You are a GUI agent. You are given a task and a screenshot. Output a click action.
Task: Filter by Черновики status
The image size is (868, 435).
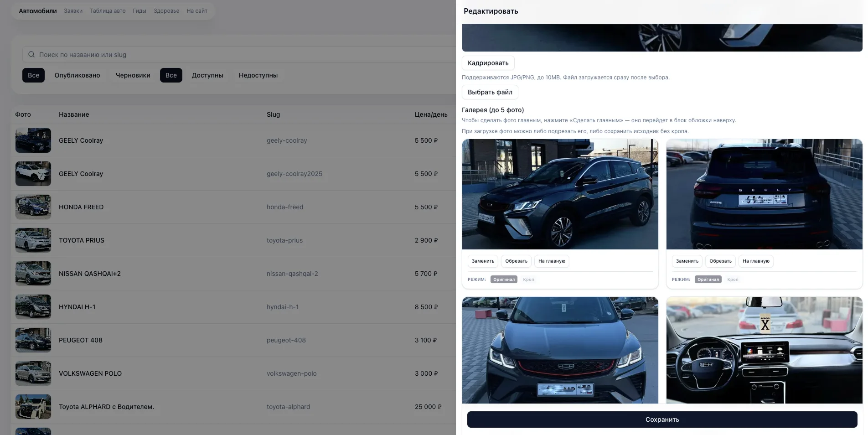tap(133, 75)
